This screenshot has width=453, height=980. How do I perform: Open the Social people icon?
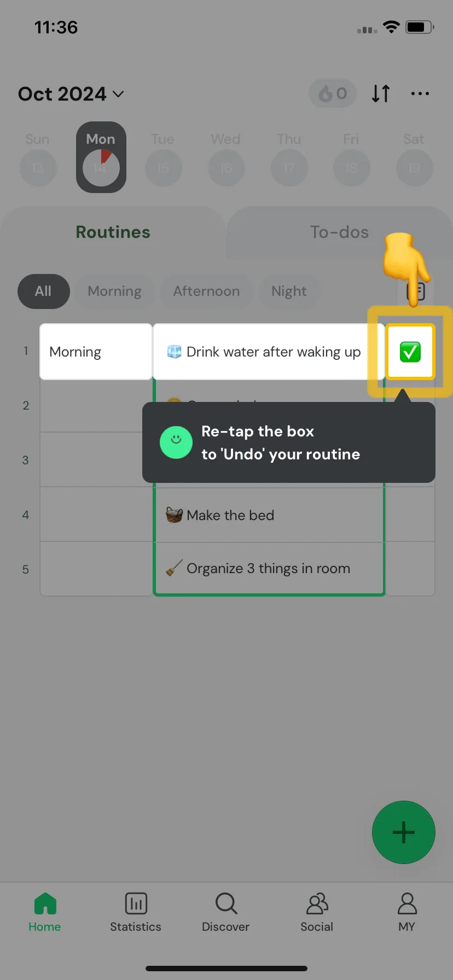(317, 903)
